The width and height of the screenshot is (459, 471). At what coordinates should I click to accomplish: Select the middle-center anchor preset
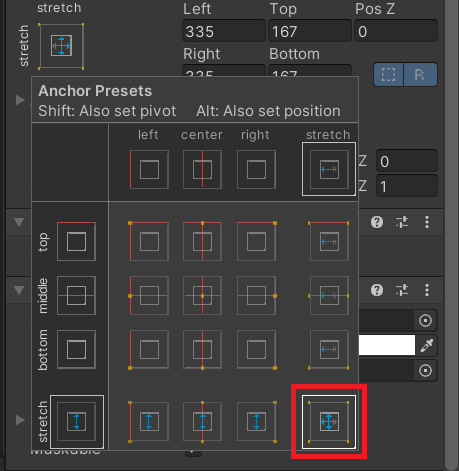coord(202,295)
